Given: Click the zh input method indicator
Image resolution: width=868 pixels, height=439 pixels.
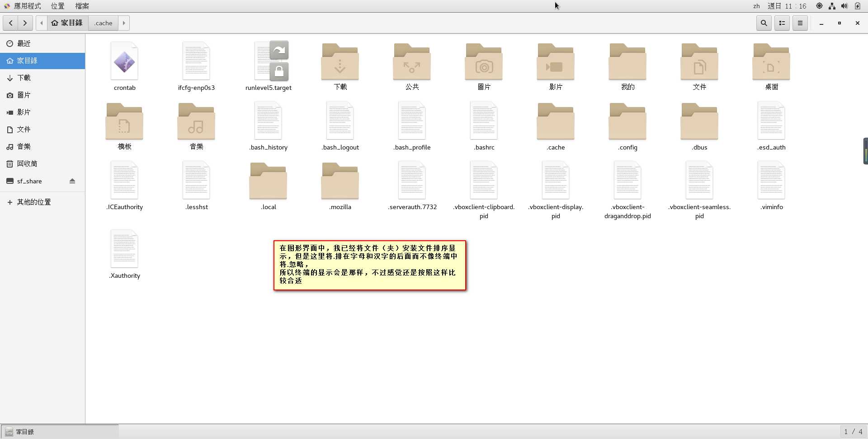Looking at the screenshot, I should 756,6.
